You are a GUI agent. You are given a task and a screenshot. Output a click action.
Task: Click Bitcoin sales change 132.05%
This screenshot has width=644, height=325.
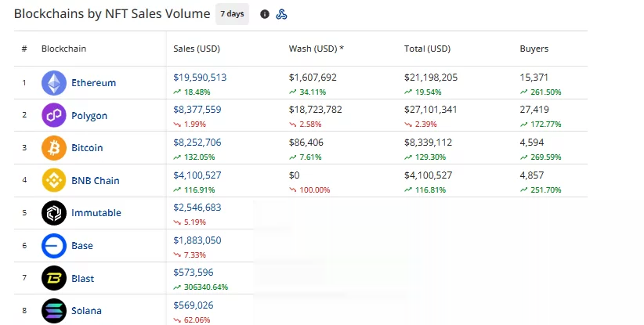(x=199, y=157)
